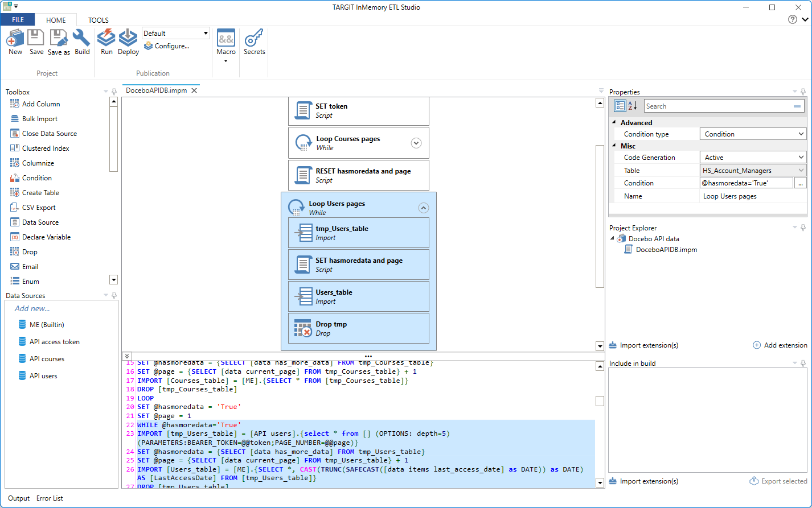This screenshot has height=508, width=812.
Task: Select tmp_Users_table import step
Action: click(x=359, y=233)
